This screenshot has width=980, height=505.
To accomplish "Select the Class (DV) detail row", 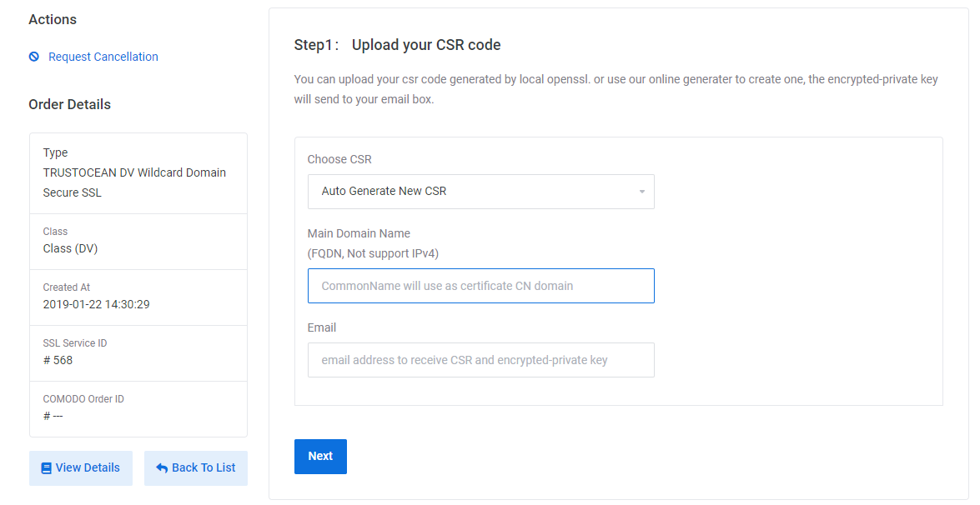I will [138, 242].
